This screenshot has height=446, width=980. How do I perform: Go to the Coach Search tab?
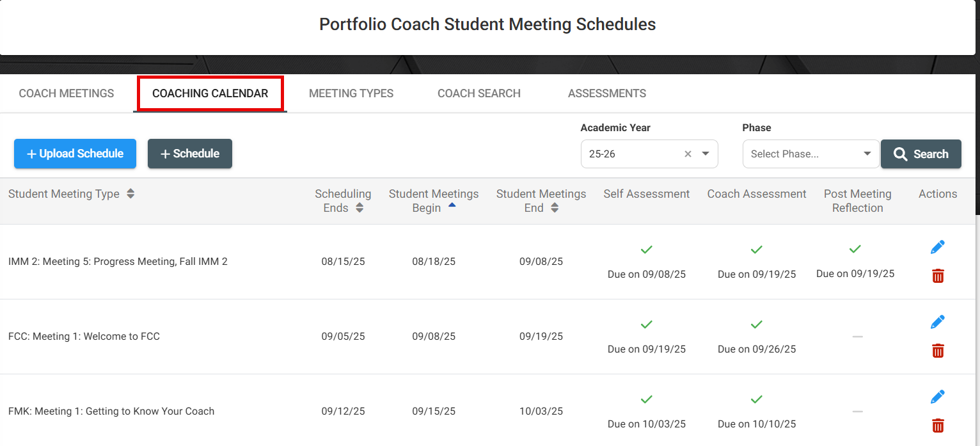coord(479,93)
